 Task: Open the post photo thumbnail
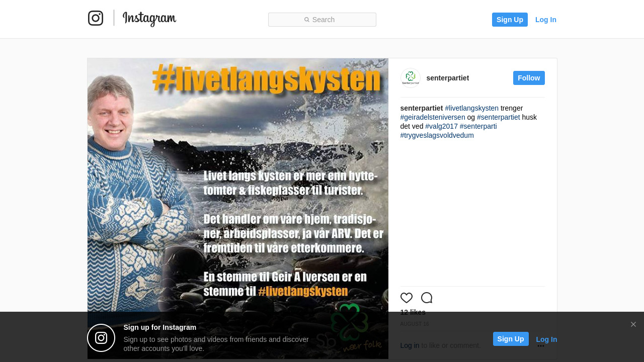point(238,209)
